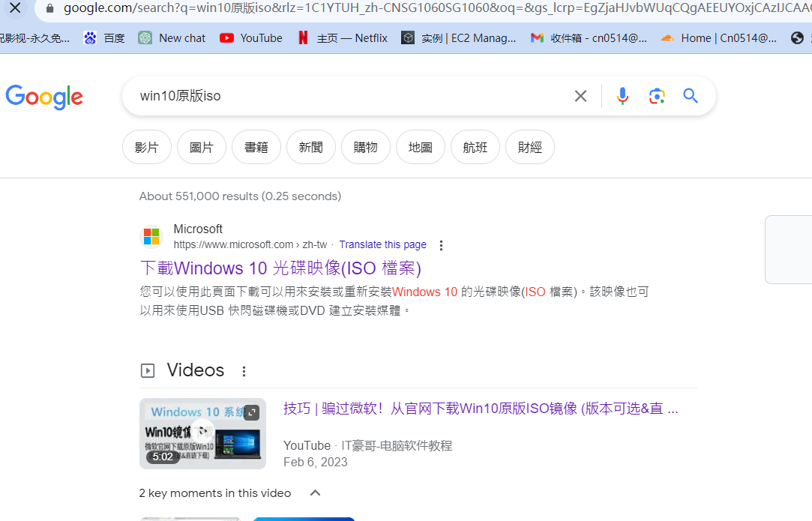Click YouTube · IT豪哥 source text
Viewport: 812px width, 521px height.
[x=367, y=445]
